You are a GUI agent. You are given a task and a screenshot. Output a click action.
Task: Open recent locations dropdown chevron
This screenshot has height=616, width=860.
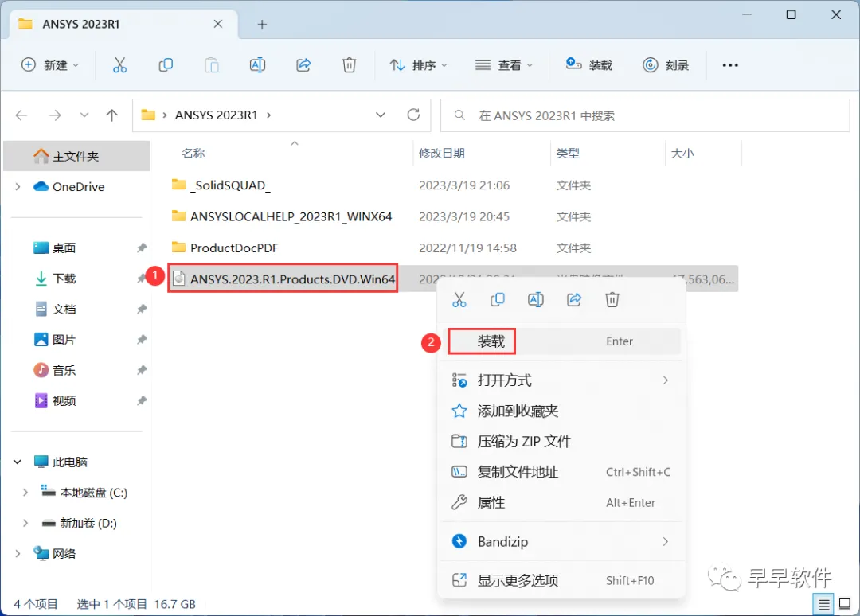pyautogui.click(x=84, y=115)
